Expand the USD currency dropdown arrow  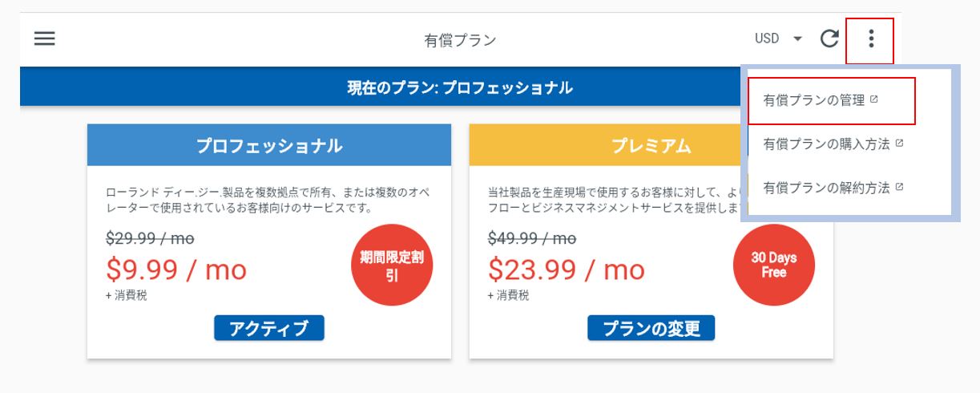tap(797, 38)
